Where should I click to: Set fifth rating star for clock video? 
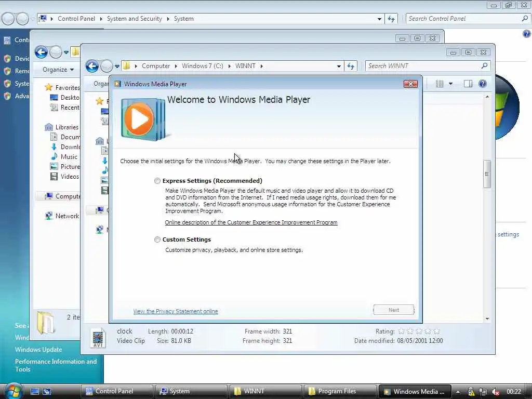436,331
